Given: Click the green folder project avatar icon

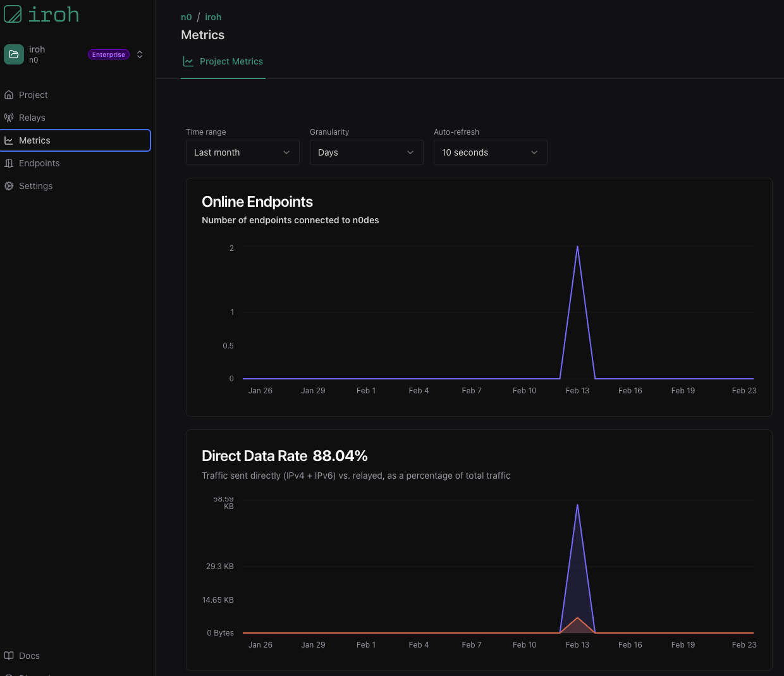Looking at the screenshot, I should (x=14, y=54).
